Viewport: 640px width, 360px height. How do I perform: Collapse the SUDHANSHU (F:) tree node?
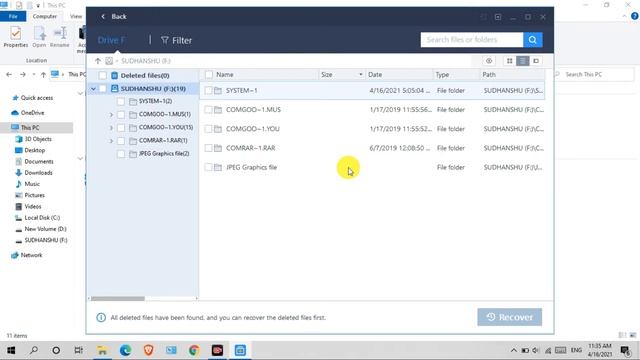pyautogui.click(x=93, y=89)
